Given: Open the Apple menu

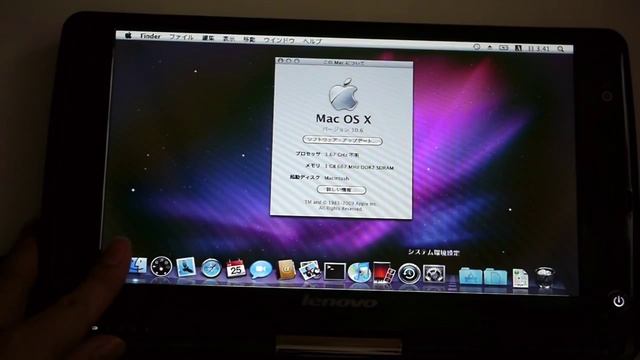Looking at the screenshot, I should (x=128, y=36).
